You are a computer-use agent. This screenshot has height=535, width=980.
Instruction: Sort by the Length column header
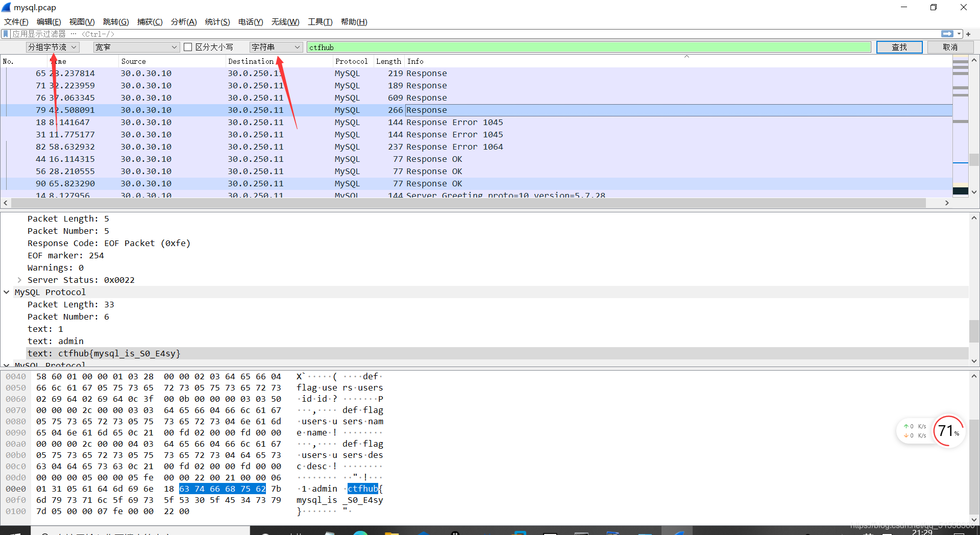coord(389,61)
